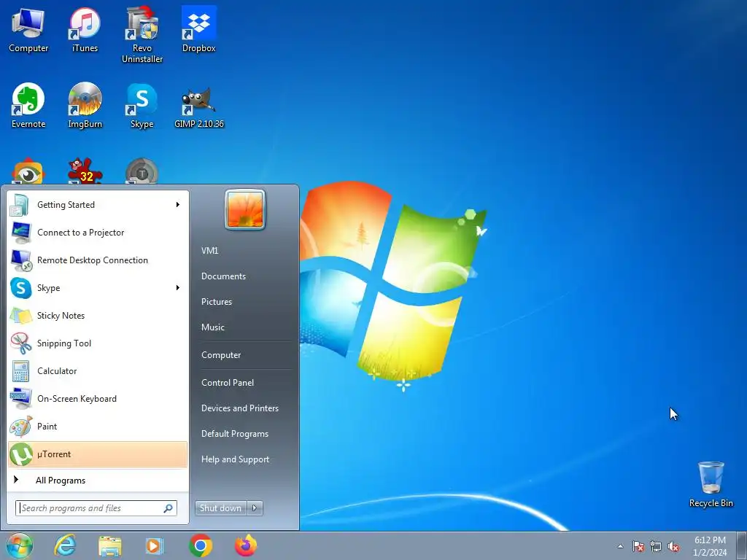Click the muted volume tray icon

(673, 546)
